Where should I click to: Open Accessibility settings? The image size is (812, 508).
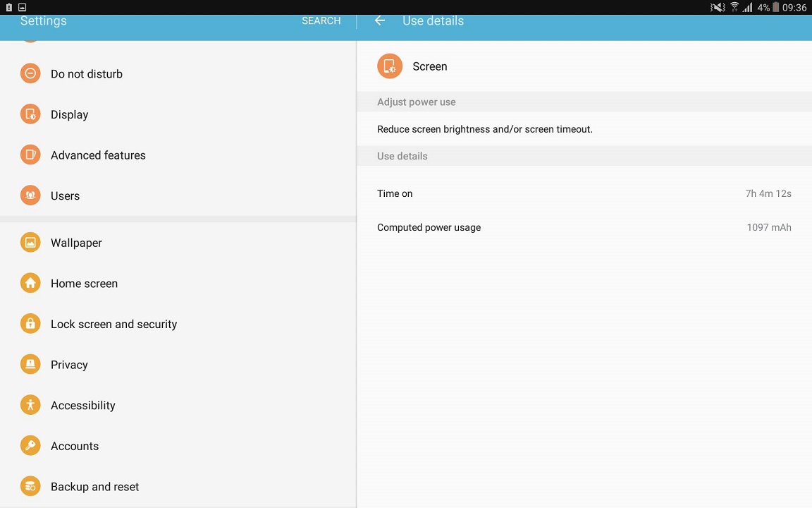[178, 405]
